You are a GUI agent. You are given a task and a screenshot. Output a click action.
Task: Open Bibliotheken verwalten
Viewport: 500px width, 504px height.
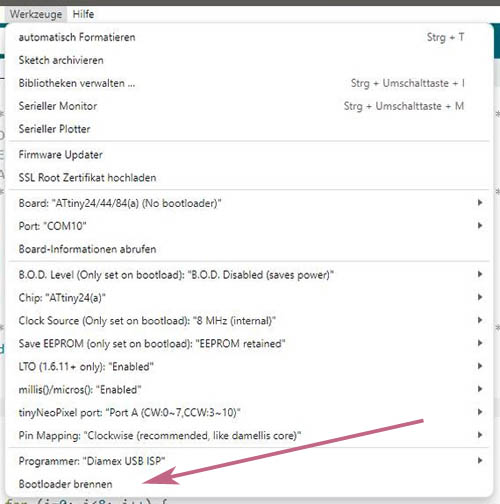(x=249, y=83)
